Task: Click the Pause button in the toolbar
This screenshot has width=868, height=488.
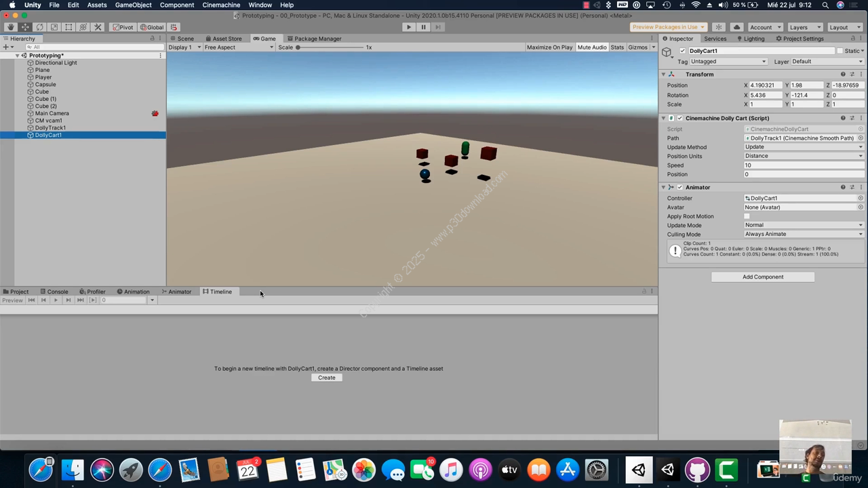Action: click(x=423, y=27)
